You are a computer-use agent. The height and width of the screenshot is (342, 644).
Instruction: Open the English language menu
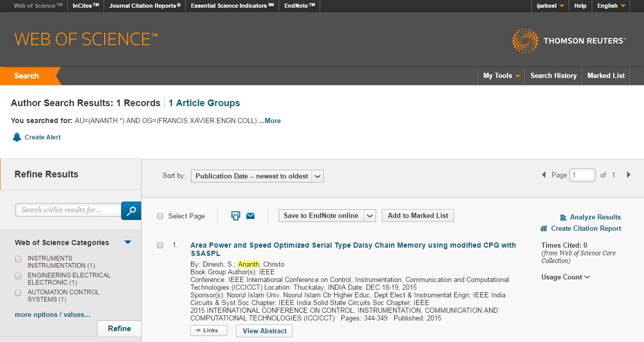[611, 6]
